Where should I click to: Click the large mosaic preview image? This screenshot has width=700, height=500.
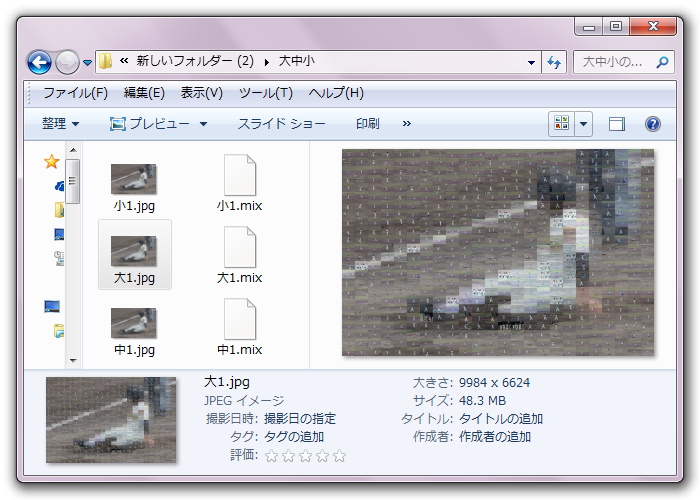click(498, 252)
